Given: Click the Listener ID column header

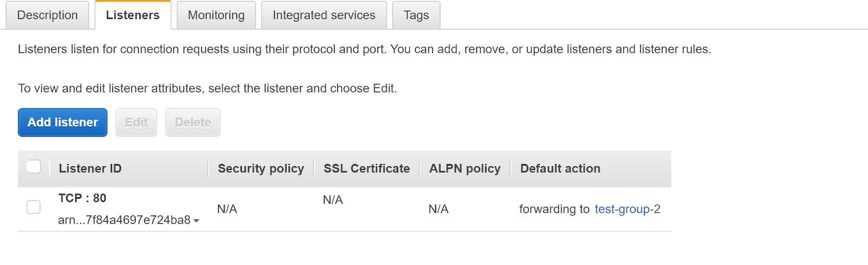Looking at the screenshot, I should (x=90, y=169).
